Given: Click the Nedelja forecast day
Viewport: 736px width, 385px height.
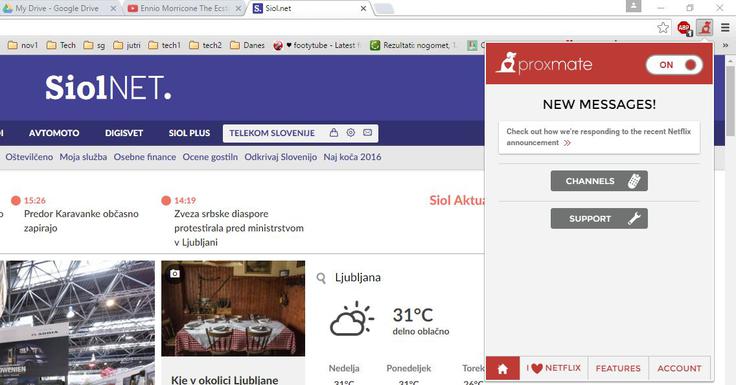Looking at the screenshot, I should (x=344, y=368).
